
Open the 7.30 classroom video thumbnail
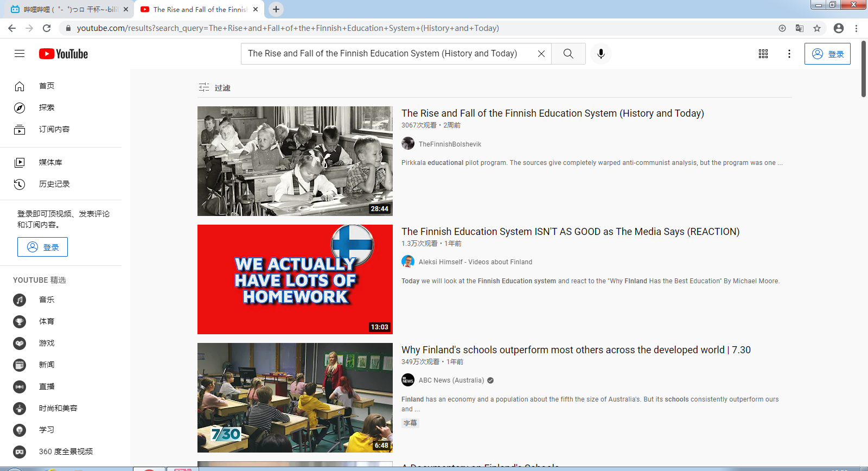pos(295,398)
